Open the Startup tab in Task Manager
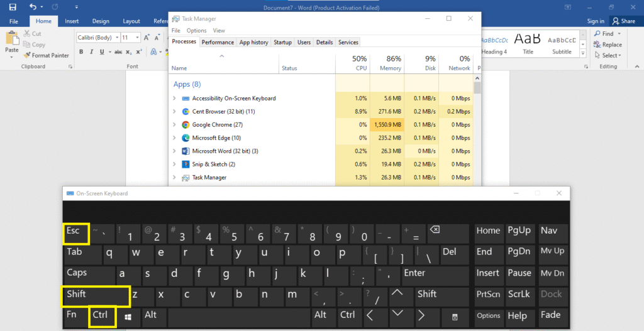Image resolution: width=644 pixels, height=331 pixels. [282, 42]
